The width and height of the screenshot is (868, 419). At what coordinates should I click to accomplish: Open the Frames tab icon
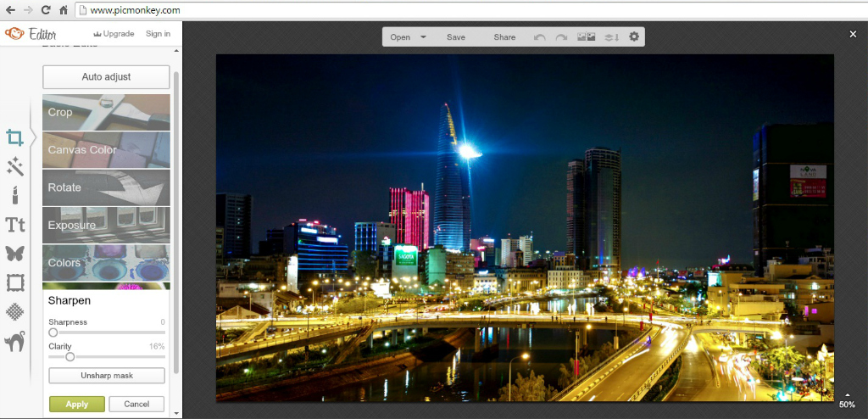coord(15,282)
